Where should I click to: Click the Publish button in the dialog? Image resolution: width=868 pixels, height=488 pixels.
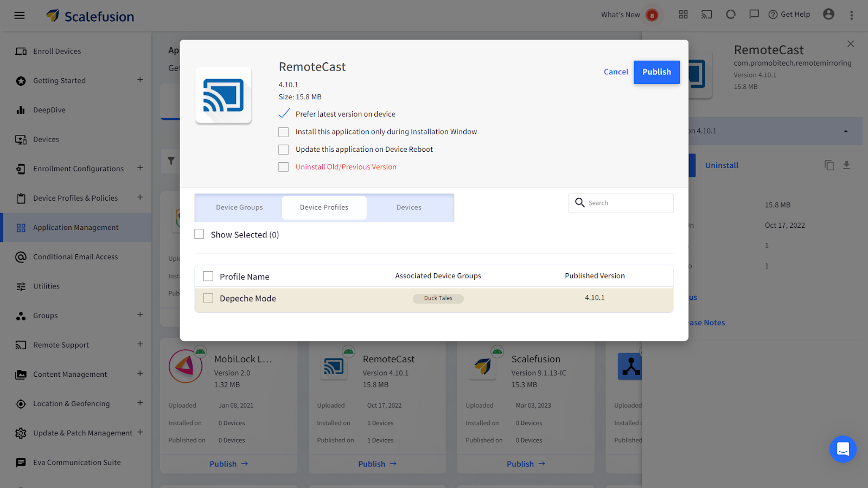[x=656, y=72]
